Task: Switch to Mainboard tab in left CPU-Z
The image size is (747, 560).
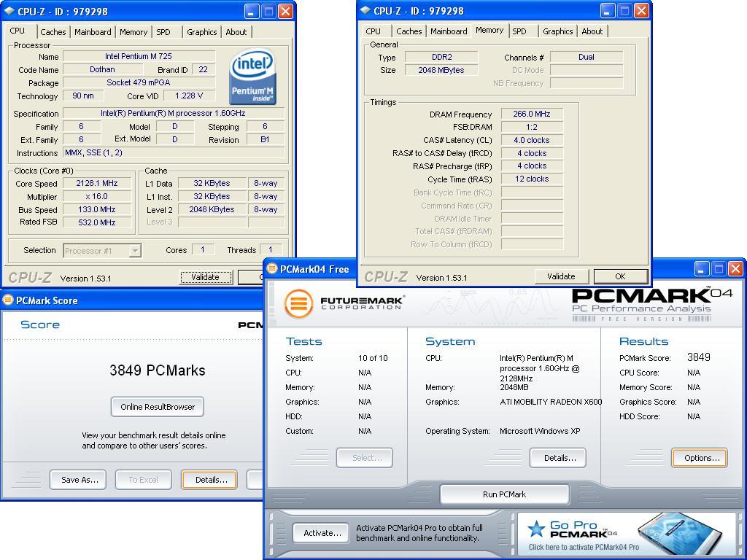Action: [x=93, y=32]
